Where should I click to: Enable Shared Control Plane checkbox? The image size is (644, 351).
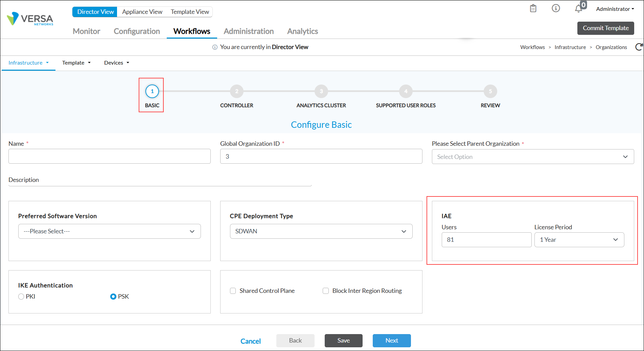coord(233,291)
